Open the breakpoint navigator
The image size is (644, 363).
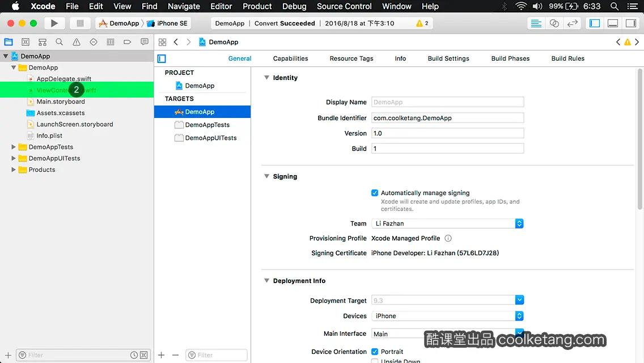pyautogui.click(x=128, y=42)
